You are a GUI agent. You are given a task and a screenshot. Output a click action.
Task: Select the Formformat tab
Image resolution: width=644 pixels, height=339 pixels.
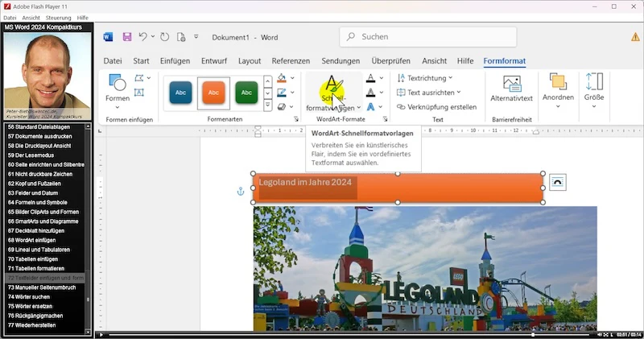[x=505, y=61]
